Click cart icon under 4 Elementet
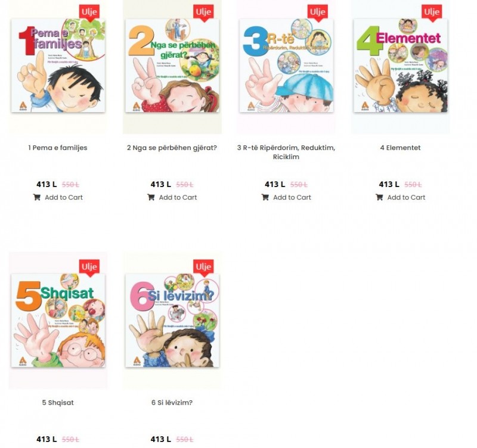 (x=379, y=197)
